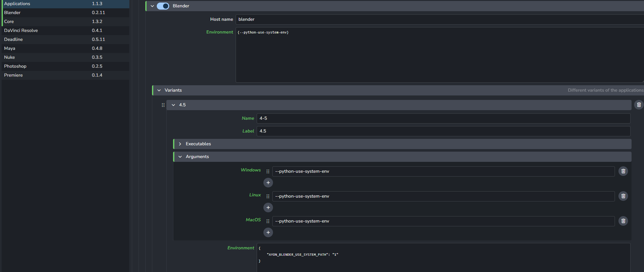Select DaVinci Resolve addon in the list
The height and width of the screenshot is (272, 644).
click(21, 30)
